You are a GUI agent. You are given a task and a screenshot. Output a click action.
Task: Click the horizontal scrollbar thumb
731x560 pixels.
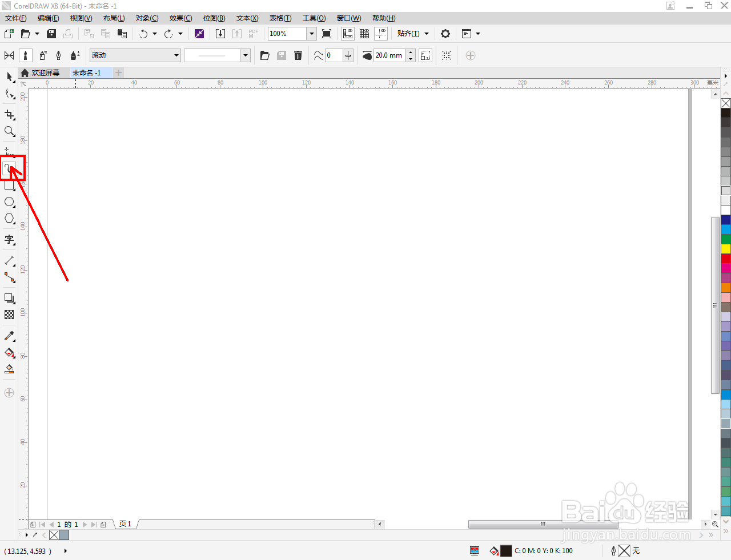[543, 524]
